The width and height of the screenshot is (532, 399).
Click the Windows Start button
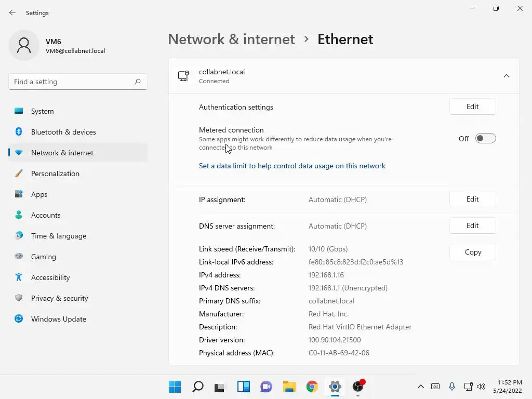pos(175,387)
